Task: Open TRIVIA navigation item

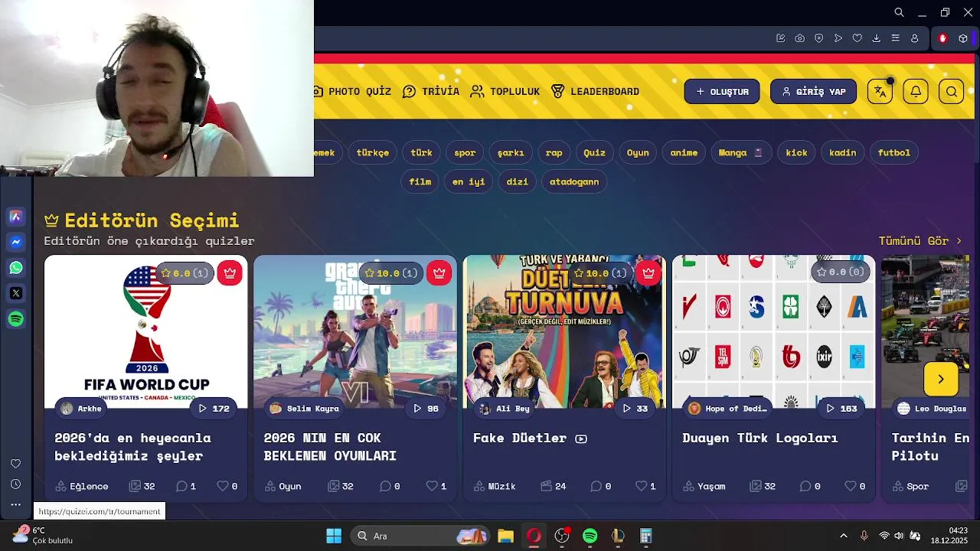Action: [x=431, y=92]
